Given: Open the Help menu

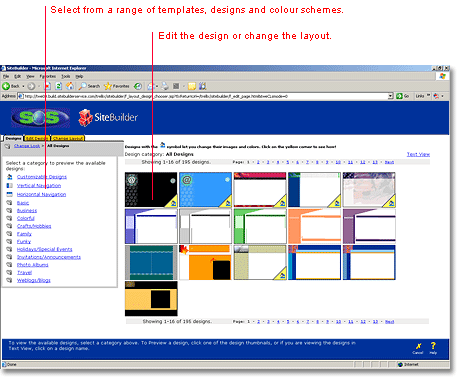Looking at the screenshot, I should point(79,76).
